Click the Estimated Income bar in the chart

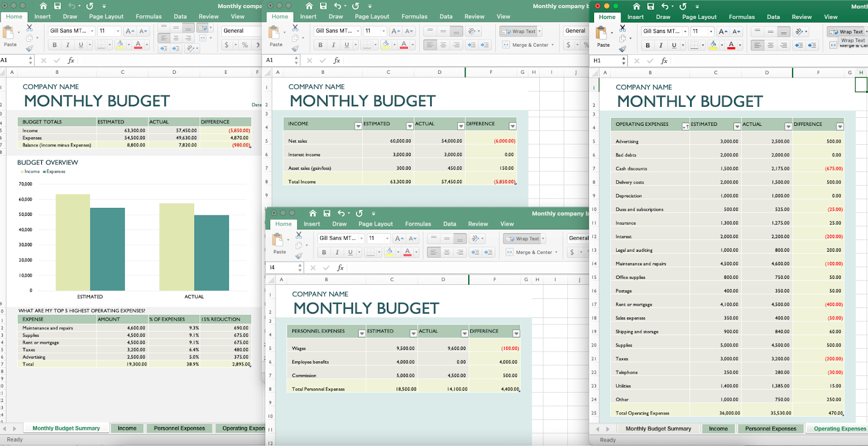coord(73,243)
